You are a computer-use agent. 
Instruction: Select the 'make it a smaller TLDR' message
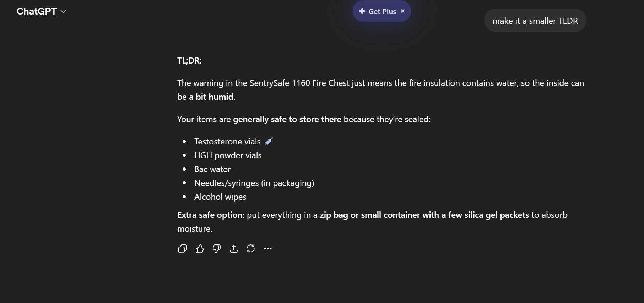click(535, 21)
